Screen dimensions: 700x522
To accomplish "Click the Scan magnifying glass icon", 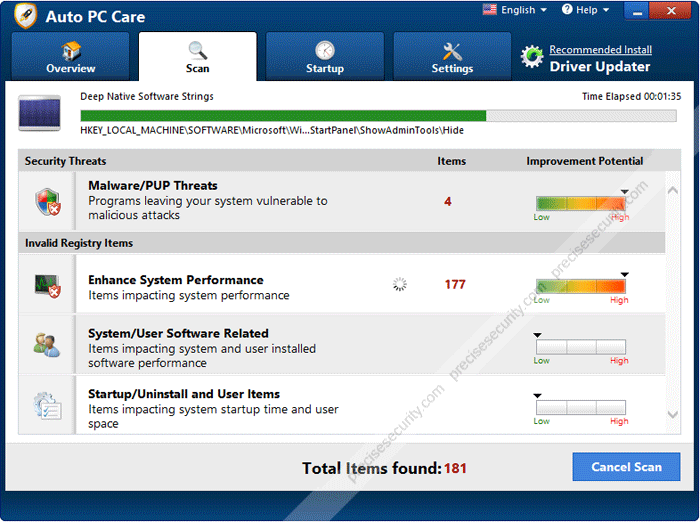I will coord(197,50).
